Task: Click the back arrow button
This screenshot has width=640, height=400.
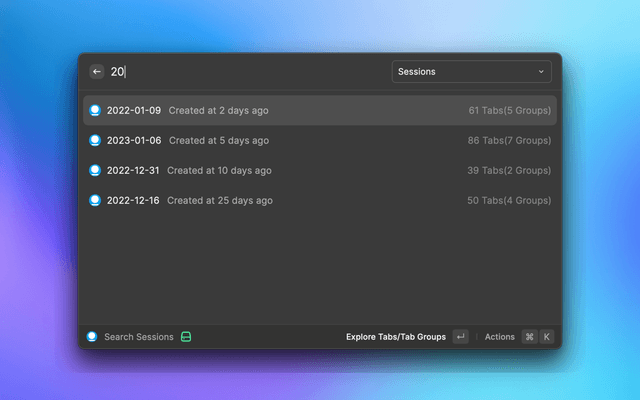Action: 97,72
